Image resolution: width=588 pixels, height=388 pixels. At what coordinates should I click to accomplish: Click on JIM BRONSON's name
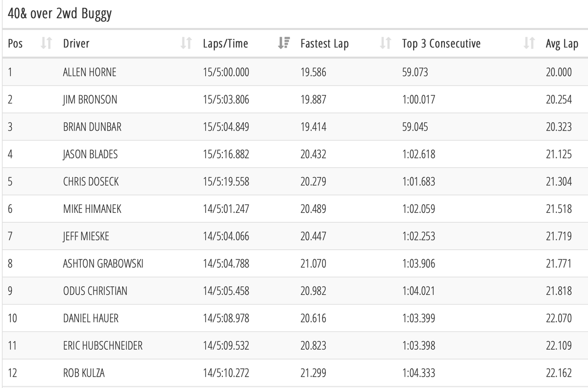(90, 100)
